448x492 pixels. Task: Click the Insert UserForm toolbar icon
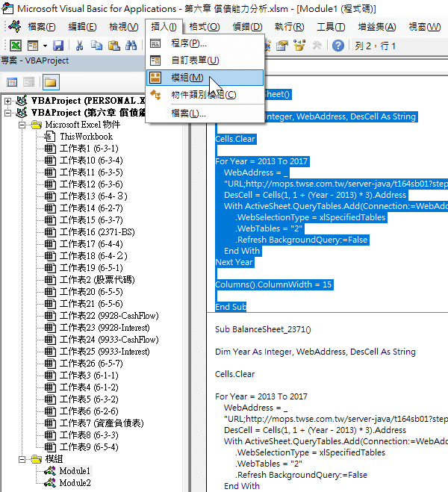click(33, 46)
